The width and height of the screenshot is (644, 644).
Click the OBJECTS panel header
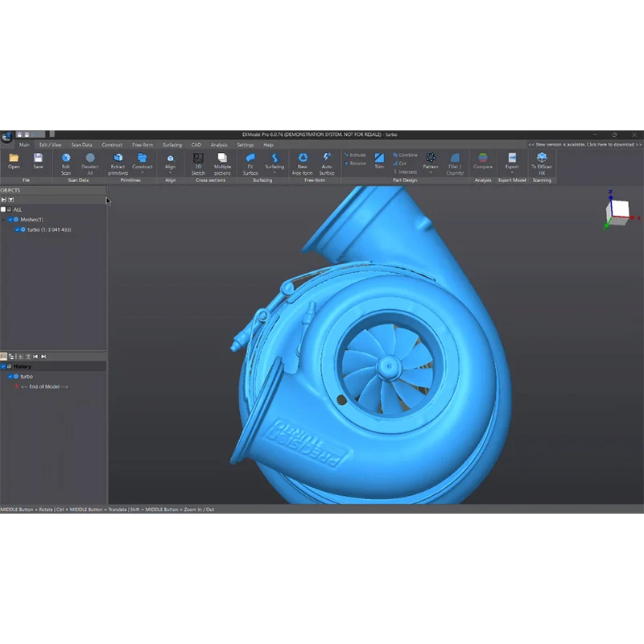[53, 190]
